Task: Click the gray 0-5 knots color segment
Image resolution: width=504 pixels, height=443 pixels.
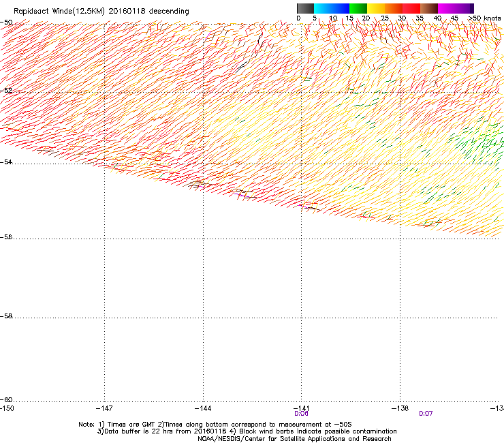Action: tap(305, 8)
